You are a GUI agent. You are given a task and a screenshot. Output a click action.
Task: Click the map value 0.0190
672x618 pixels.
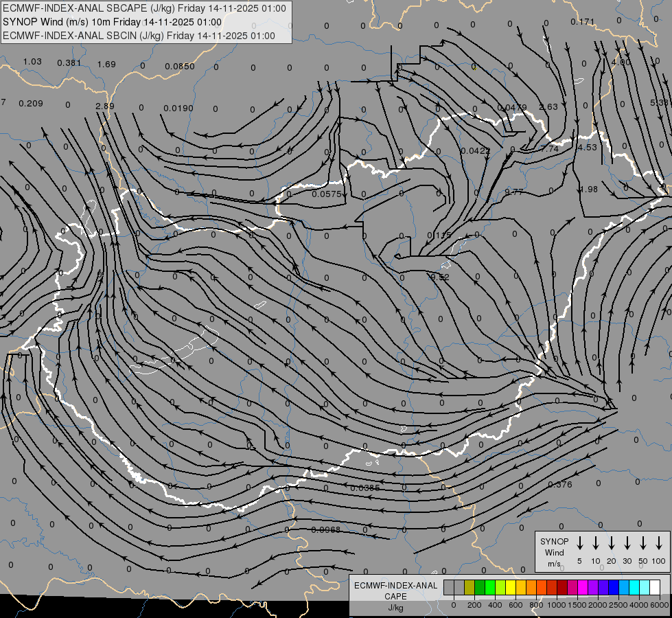click(x=178, y=108)
